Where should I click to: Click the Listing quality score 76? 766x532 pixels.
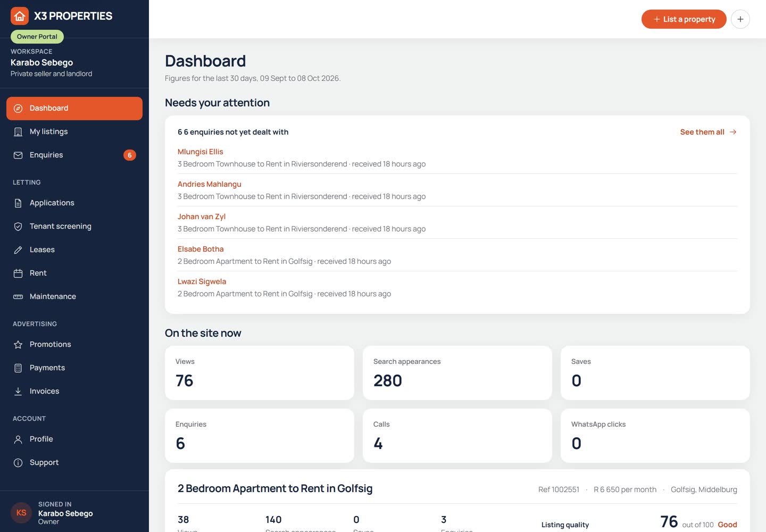[x=669, y=522]
